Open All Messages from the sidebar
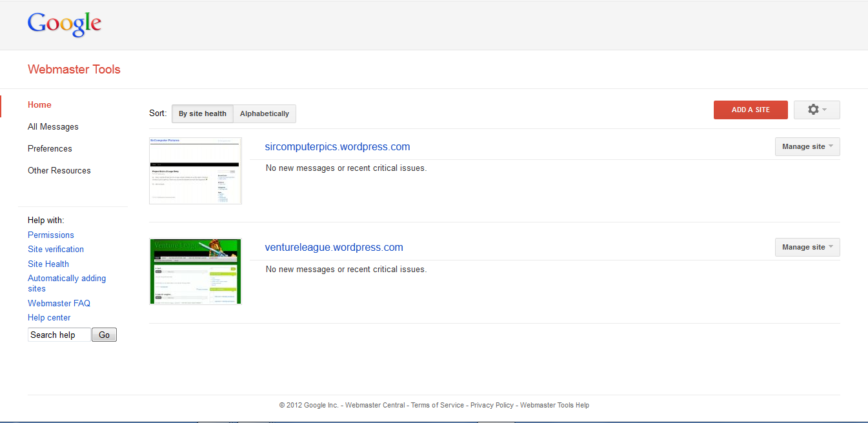 (53, 126)
